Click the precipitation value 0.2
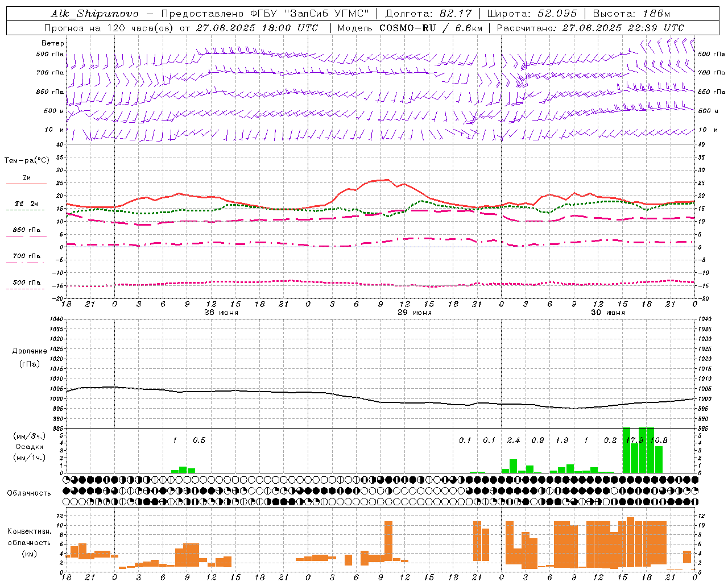Image resolution: width=728 pixels, height=582 pixels. pos(610,440)
